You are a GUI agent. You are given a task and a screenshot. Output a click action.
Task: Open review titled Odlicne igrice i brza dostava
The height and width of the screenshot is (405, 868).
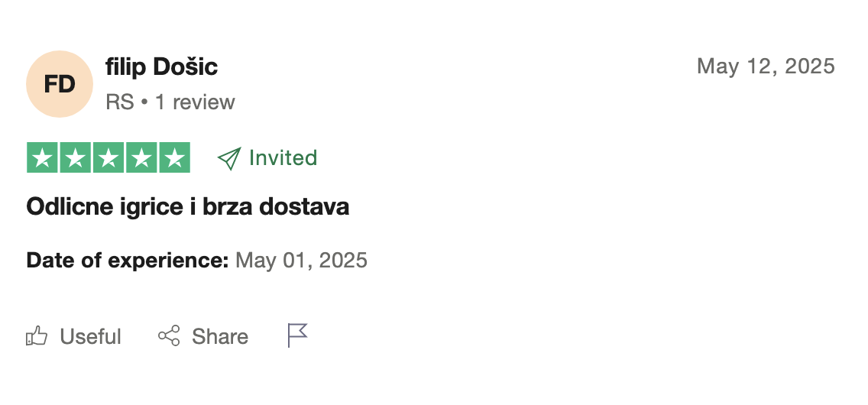pyautogui.click(x=188, y=206)
